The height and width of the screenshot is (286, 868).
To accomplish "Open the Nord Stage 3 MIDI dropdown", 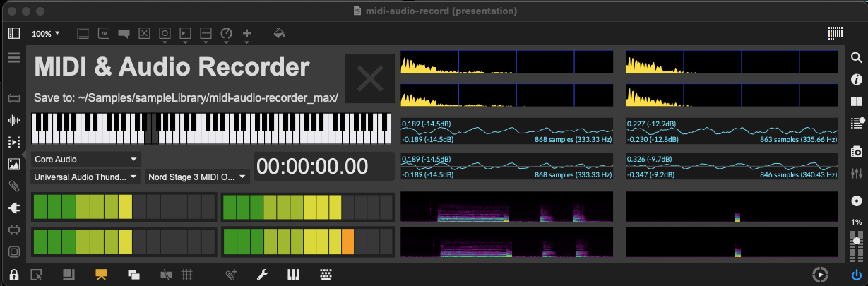I will [198, 177].
